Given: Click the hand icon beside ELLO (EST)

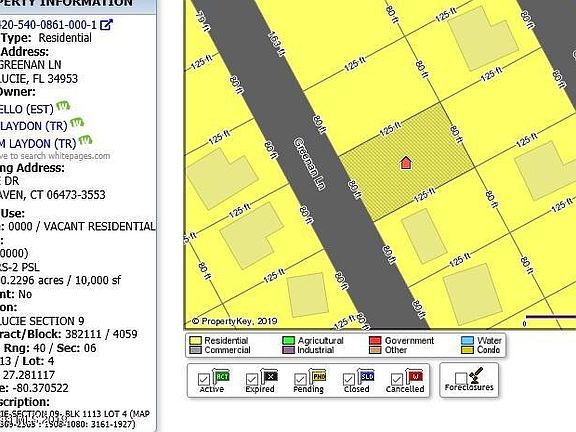Looking at the screenshot, I should click(x=62, y=106).
